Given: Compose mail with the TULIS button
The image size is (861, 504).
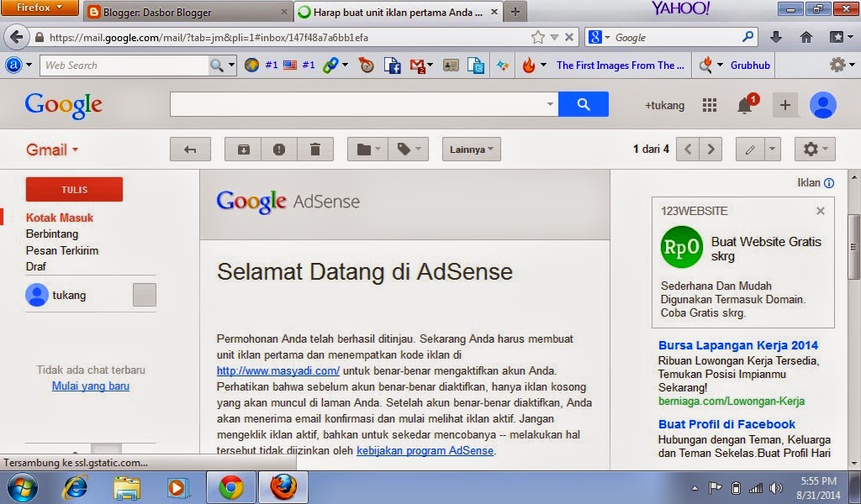Looking at the screenshot, I should pyautogui.click(x=74, y=189).
